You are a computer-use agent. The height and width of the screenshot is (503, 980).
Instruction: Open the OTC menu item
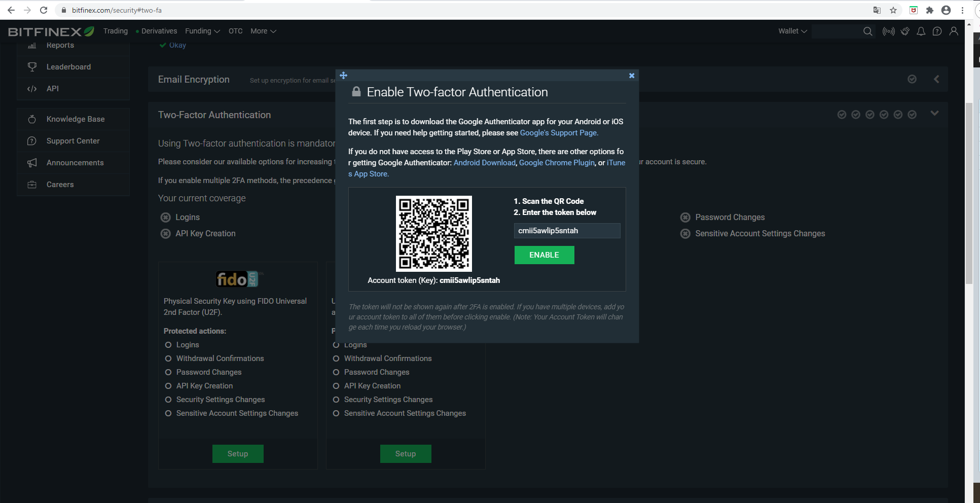tap(236, 31)
